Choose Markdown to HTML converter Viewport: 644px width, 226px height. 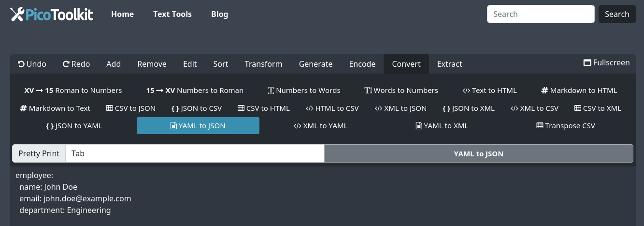(x=579, y=90)
